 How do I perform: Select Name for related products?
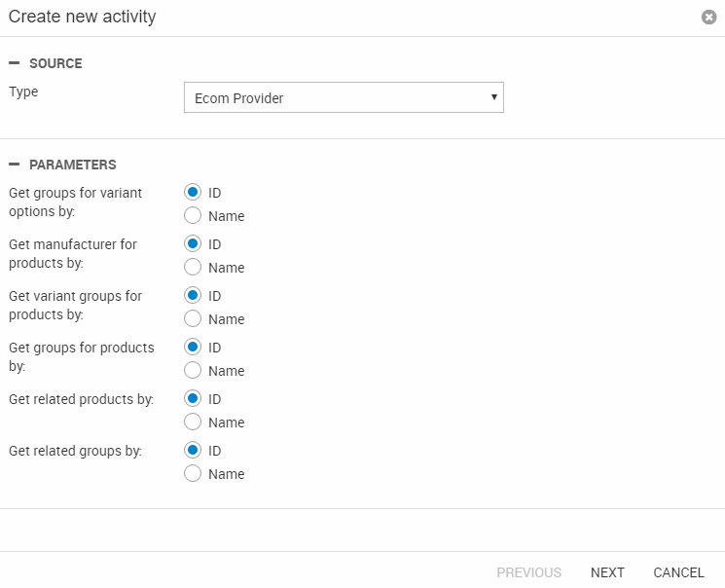point(193,423)
